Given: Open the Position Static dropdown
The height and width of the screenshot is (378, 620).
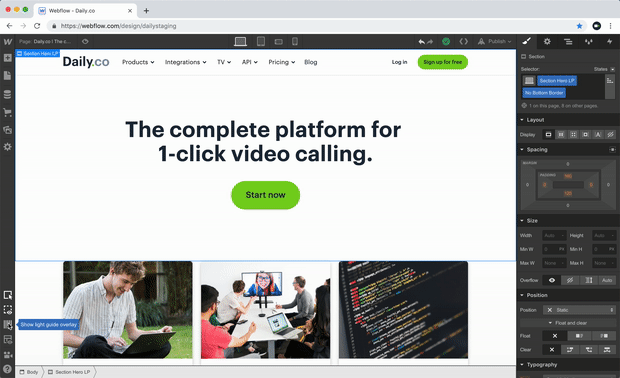Looking at the screenshot, I should coord(579,310).
